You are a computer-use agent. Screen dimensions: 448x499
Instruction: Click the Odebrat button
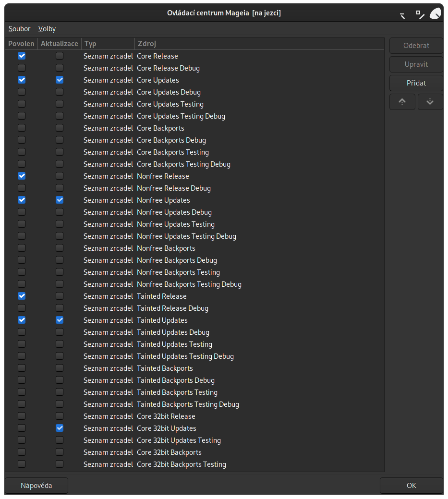(416, 46)
